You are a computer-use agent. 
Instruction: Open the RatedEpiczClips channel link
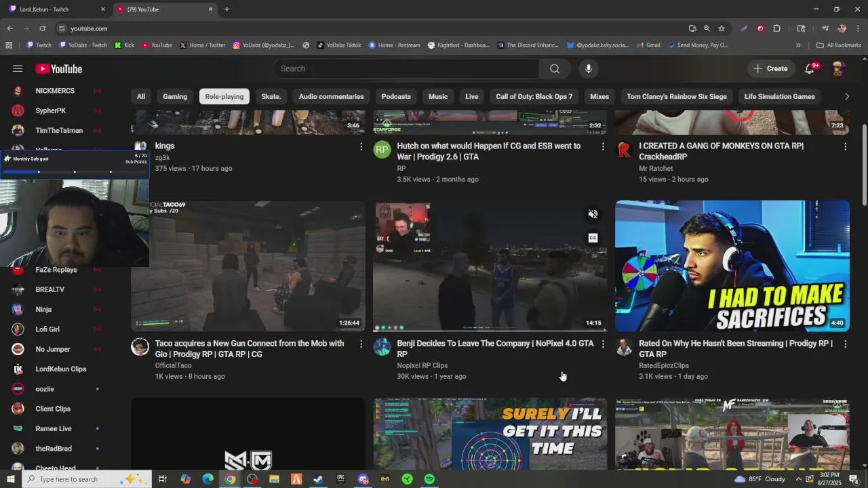(664, 365)
